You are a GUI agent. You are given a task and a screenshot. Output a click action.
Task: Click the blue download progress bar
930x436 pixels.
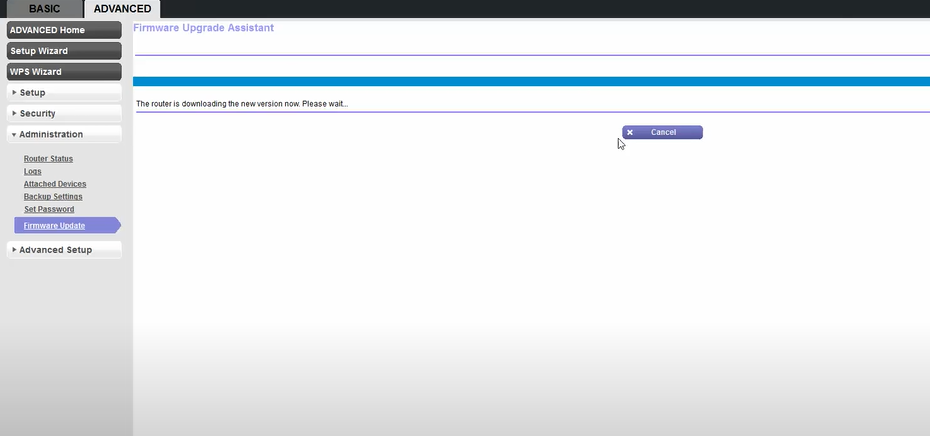click(x=530, y=81)
